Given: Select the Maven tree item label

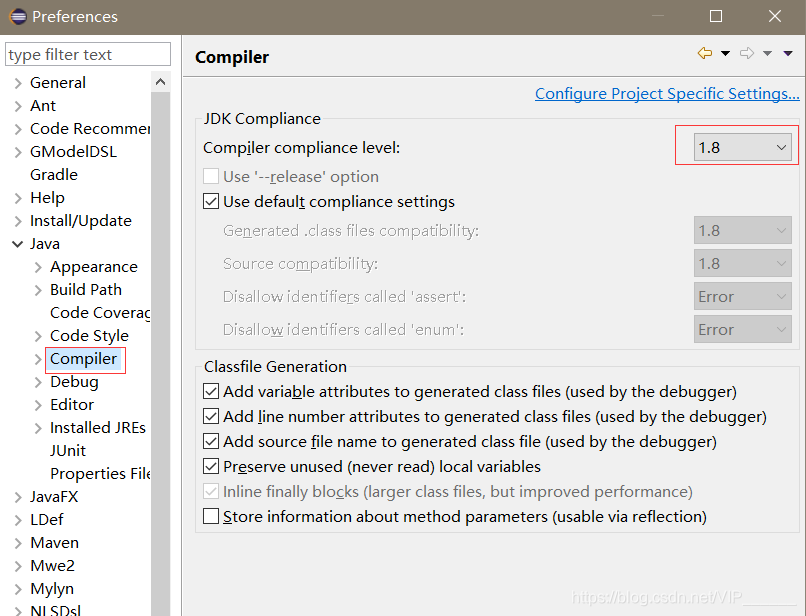Looking at the screenshot, I should [x=54, y=543].
